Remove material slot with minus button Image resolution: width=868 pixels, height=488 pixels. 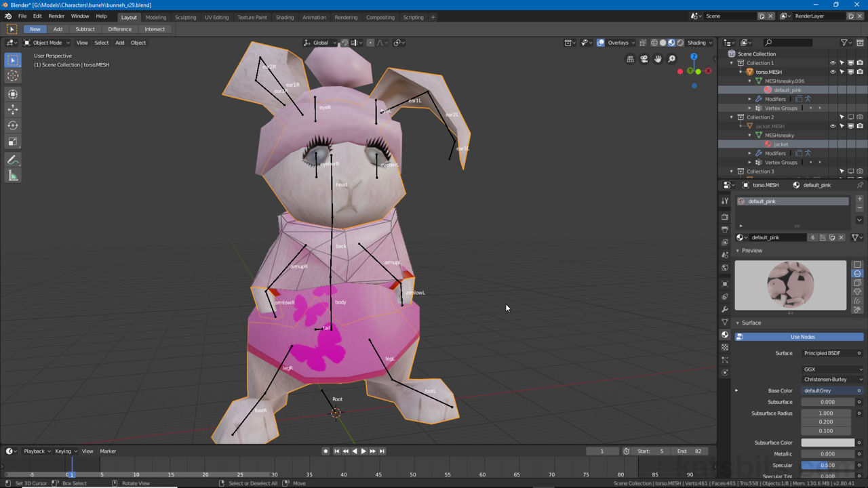tap(859, 208)
